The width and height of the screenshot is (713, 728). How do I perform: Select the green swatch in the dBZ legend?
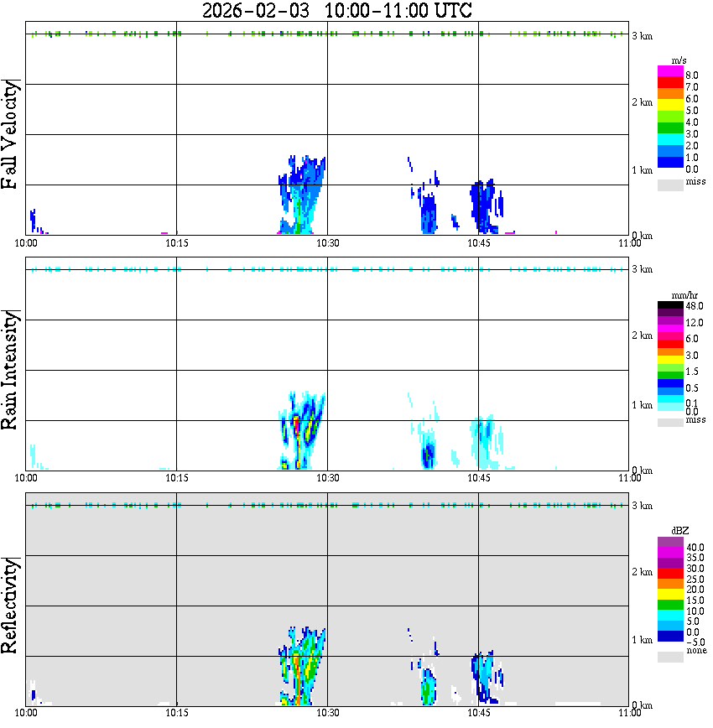(670, 605)
